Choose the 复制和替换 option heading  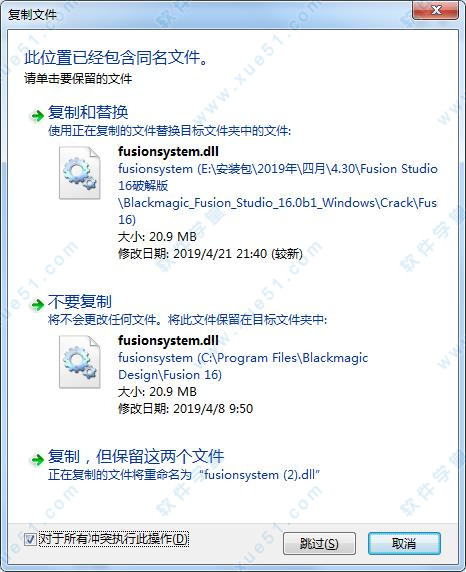(88, 112)
